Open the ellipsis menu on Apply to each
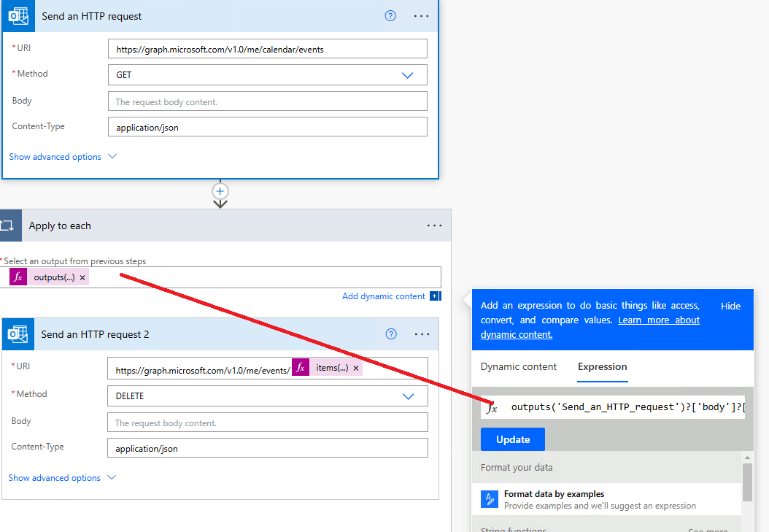Image resolution: width=769 pixels, height=532 pixels. pos(434,225)
